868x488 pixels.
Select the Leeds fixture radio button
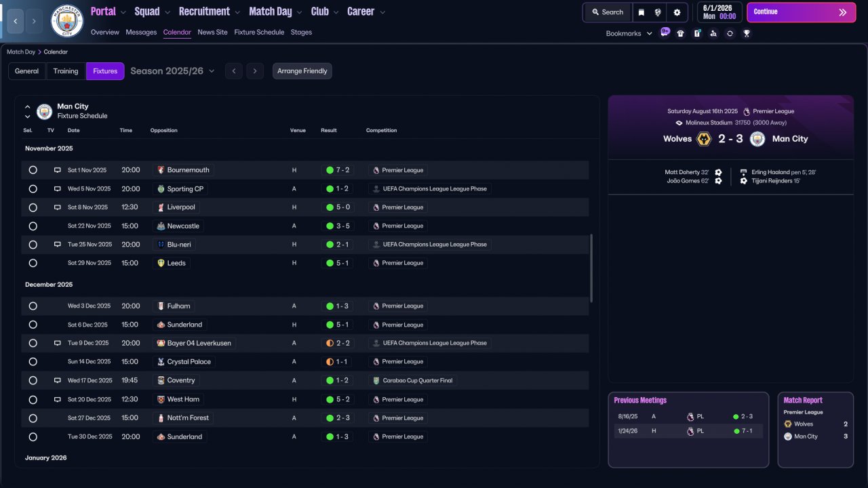click(33, 263)
